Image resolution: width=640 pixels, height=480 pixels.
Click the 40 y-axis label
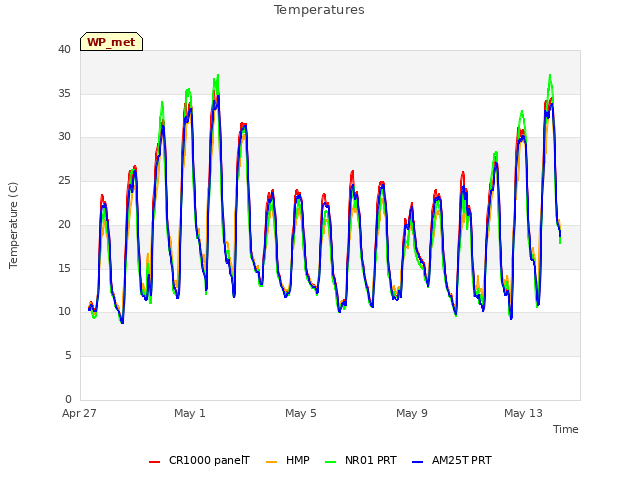64,49
